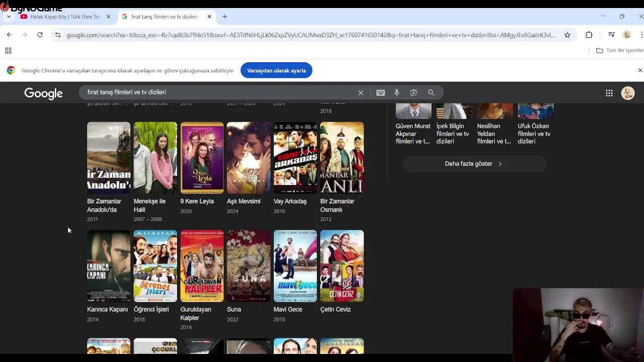This screenshot has width=644, height=362.
Task: Open the Vay Arkadaş poster
Action: point(295,158)
